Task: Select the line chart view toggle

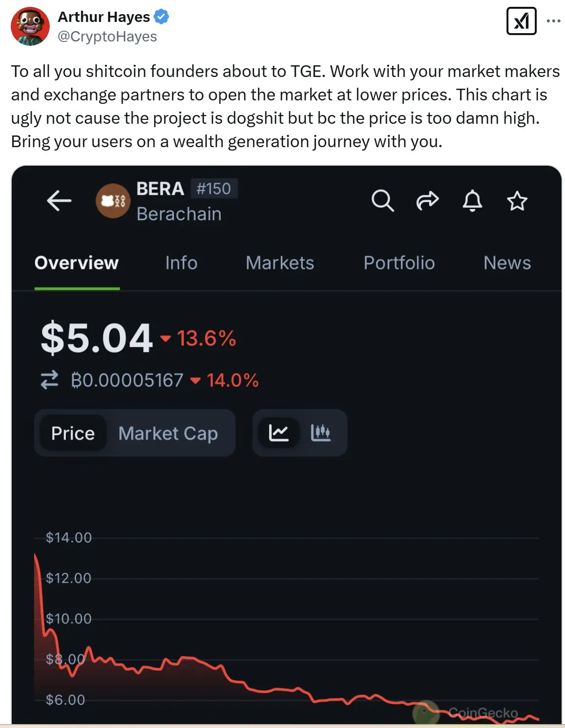Action: (x=278, y=433)
